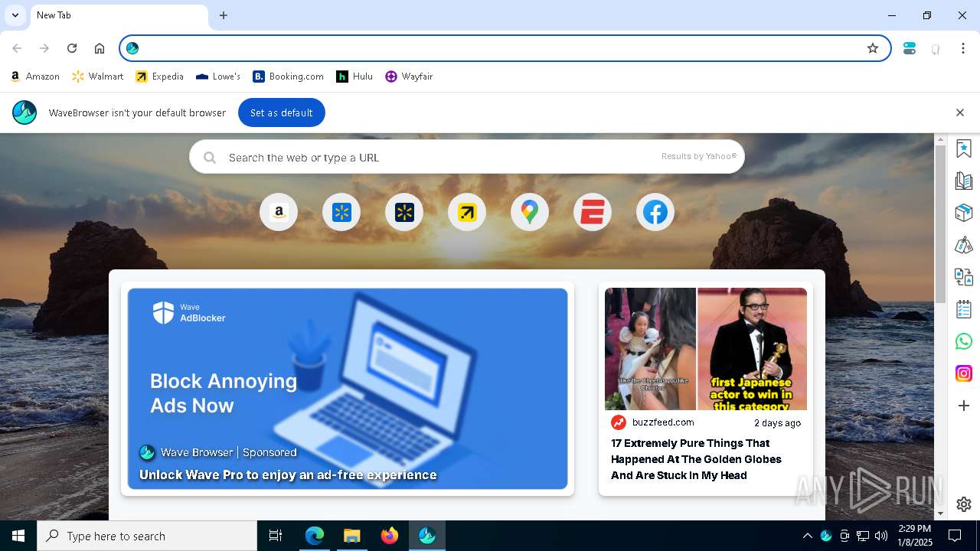
Task: Open Hulu bookmark
Action: (354, 77)
